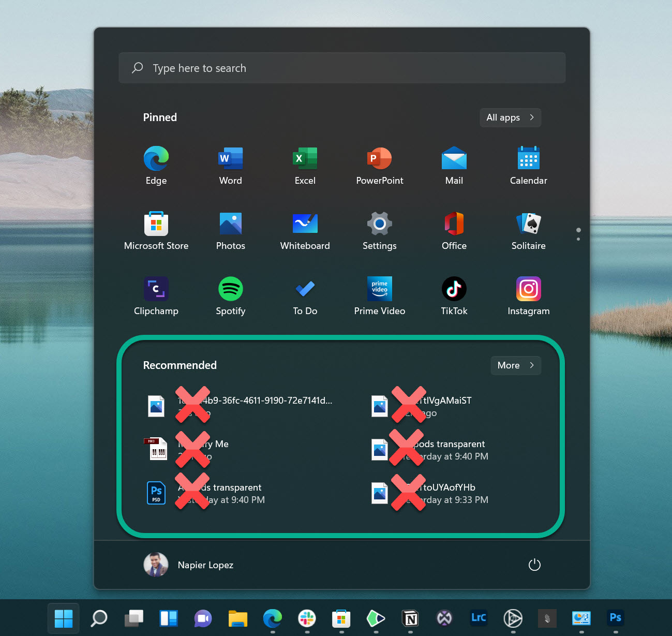The height and width of the screenshot is (636, 672).
Task: Expand More recommended items
Action: click(x=516, y=365)
